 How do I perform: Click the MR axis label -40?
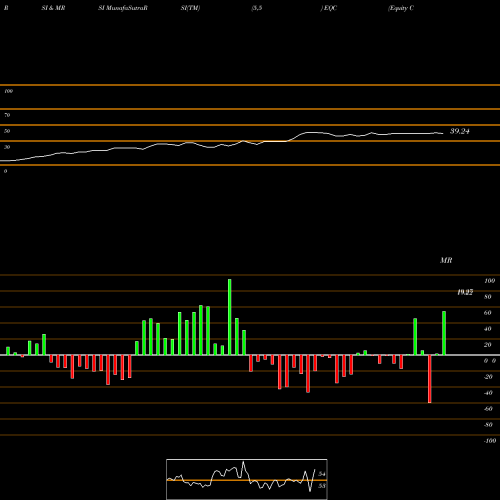488,393
